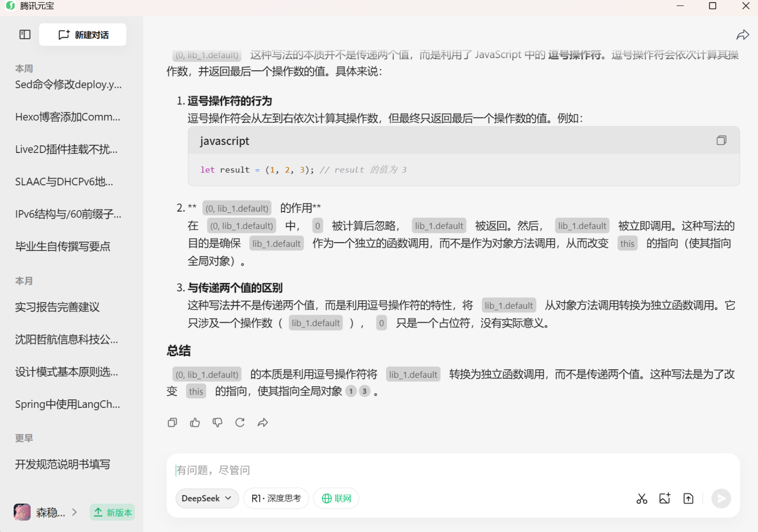
Task: Share the response below the answer
Action: pos(263,422)
